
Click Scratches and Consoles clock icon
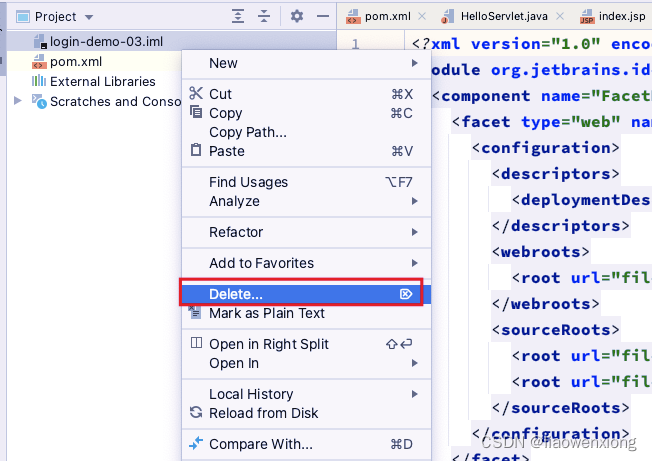tap(40, 101)
